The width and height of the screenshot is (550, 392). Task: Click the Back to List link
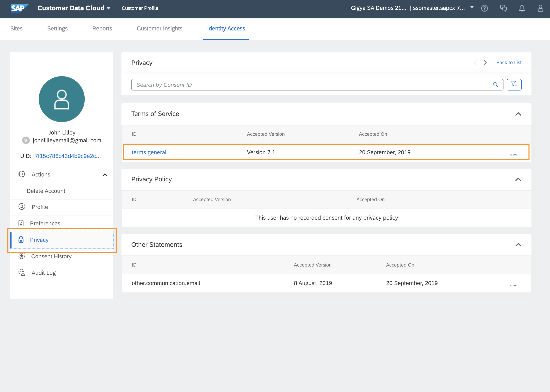pos(509,63)
